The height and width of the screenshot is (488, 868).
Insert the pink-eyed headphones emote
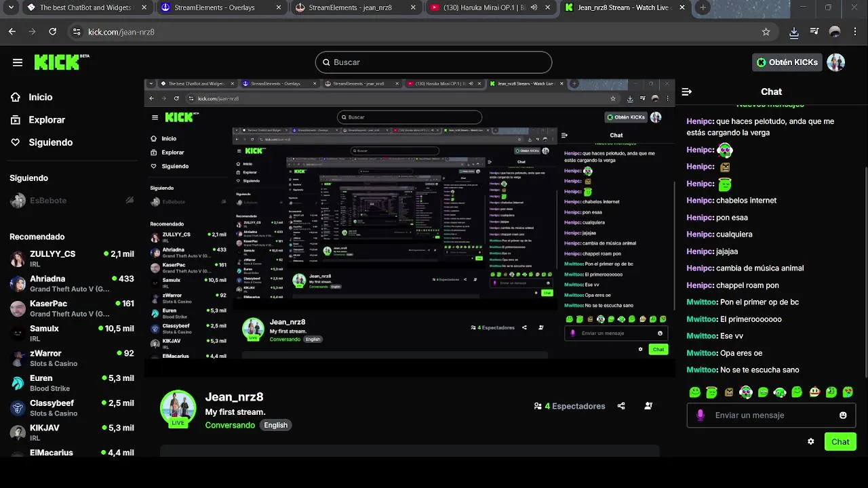pyautogui.click(x=746, y=392)
